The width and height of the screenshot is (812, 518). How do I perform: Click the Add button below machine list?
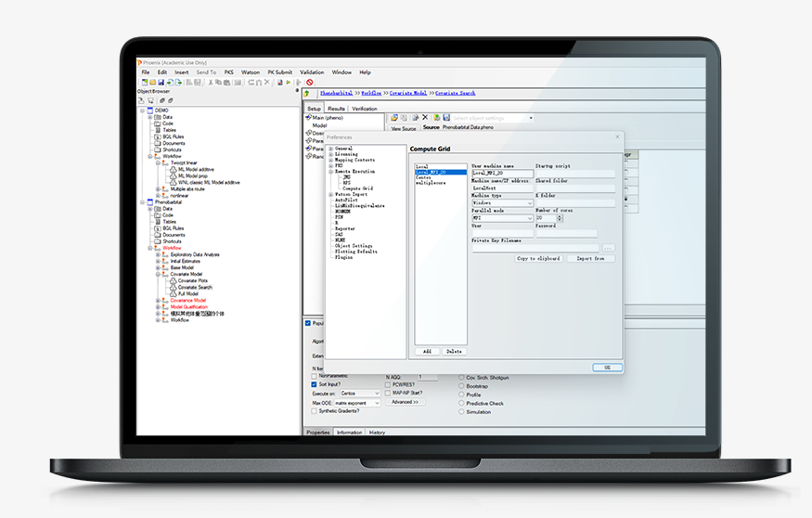(427, 352)
